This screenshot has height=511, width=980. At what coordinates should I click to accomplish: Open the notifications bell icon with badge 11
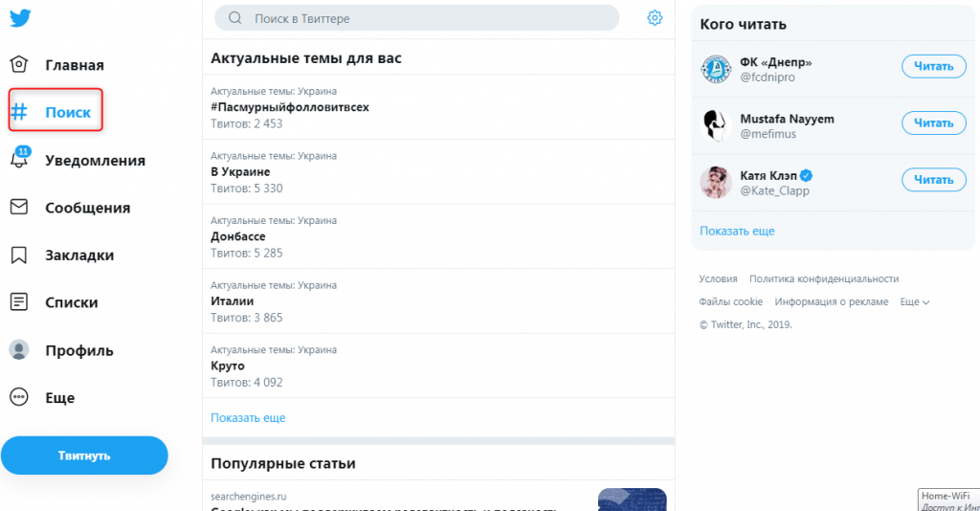point(19,159)
